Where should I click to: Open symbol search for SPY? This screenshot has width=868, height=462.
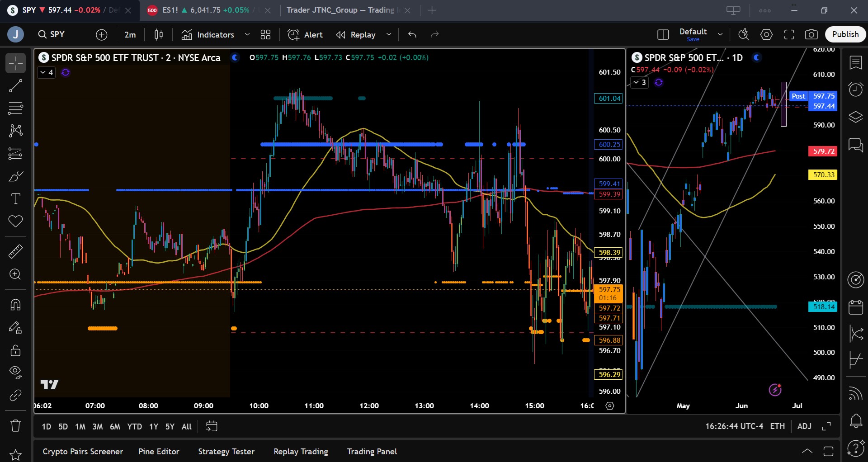tap(52, 34)
